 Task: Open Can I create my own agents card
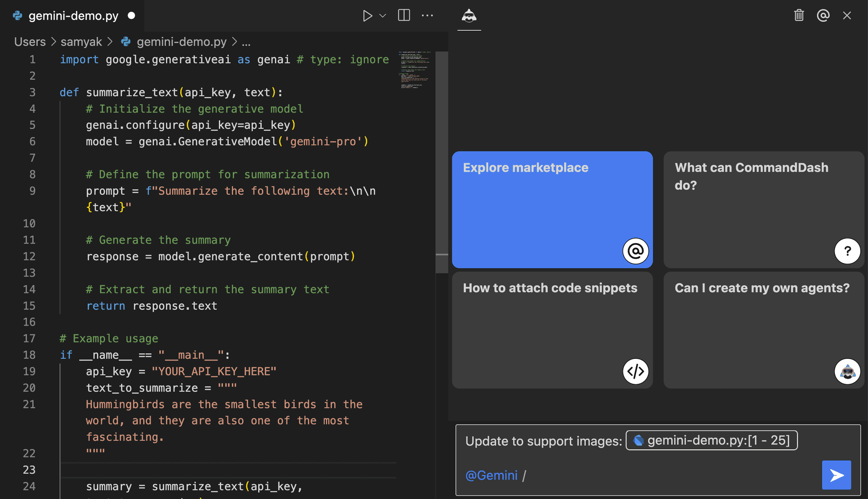764,330
